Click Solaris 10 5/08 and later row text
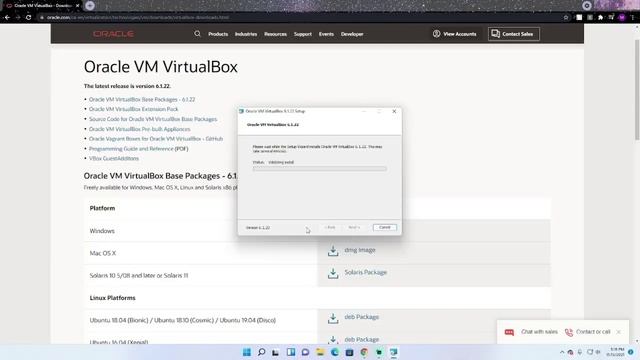 click(139, 276)
